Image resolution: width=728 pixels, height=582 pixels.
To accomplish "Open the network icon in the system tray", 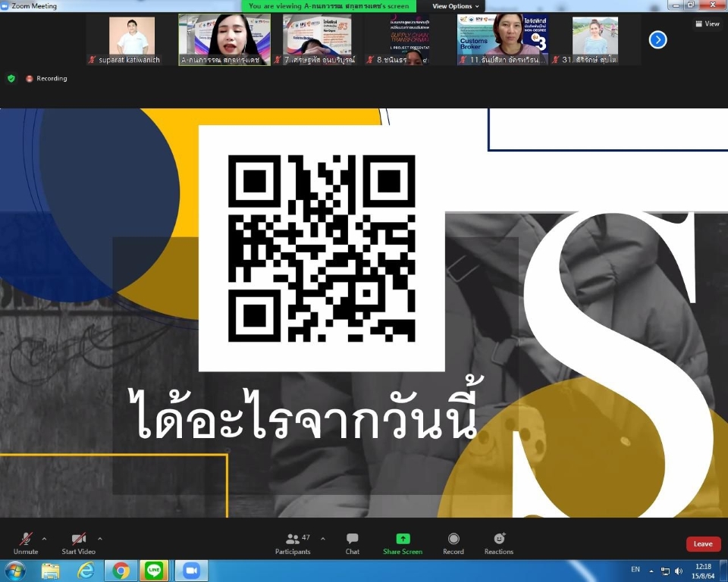I will pyautogui.click(x=665, y=571).
